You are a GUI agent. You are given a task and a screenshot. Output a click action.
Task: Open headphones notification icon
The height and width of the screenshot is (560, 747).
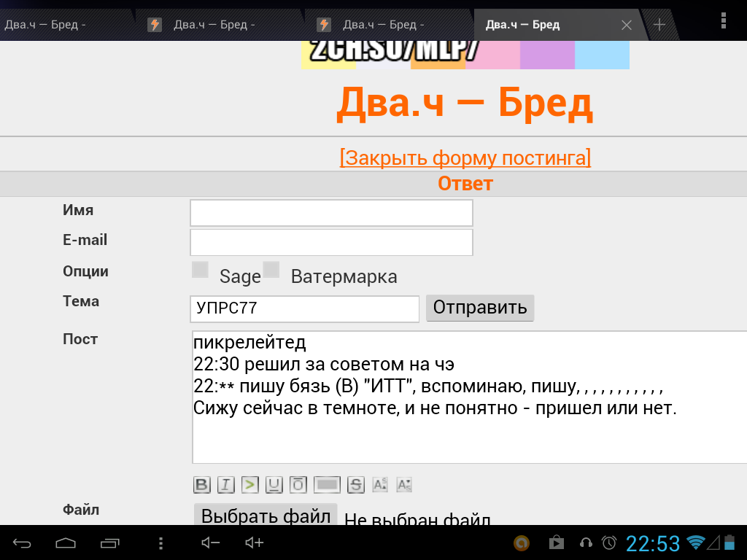(x=586, y=542)
